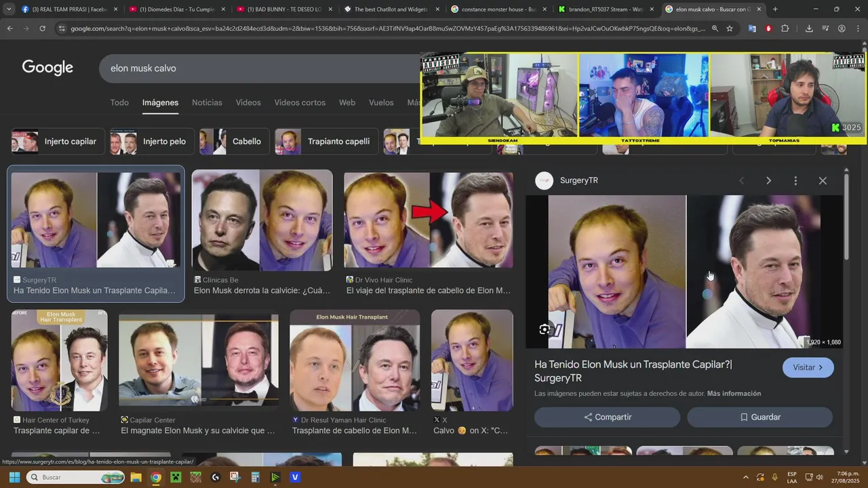
Task: Show hidden system tray icons
Action: pyautogui.click(x=746, y=477)
